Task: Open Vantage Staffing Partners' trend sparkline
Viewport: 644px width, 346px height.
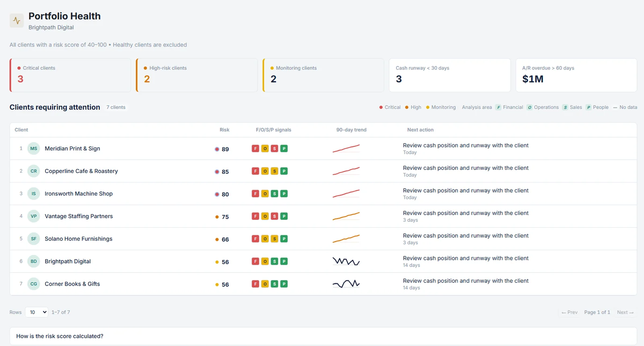Action: (x=346, y=216)
